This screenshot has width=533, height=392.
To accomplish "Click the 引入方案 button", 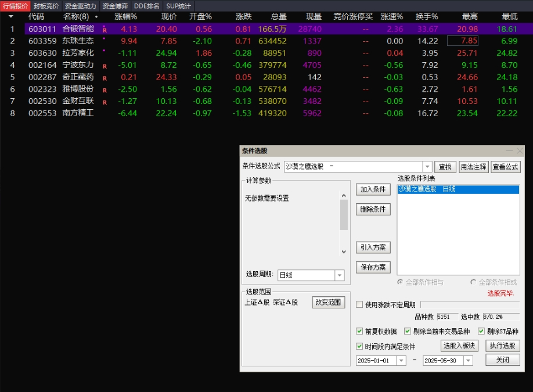I will point(373,247).
